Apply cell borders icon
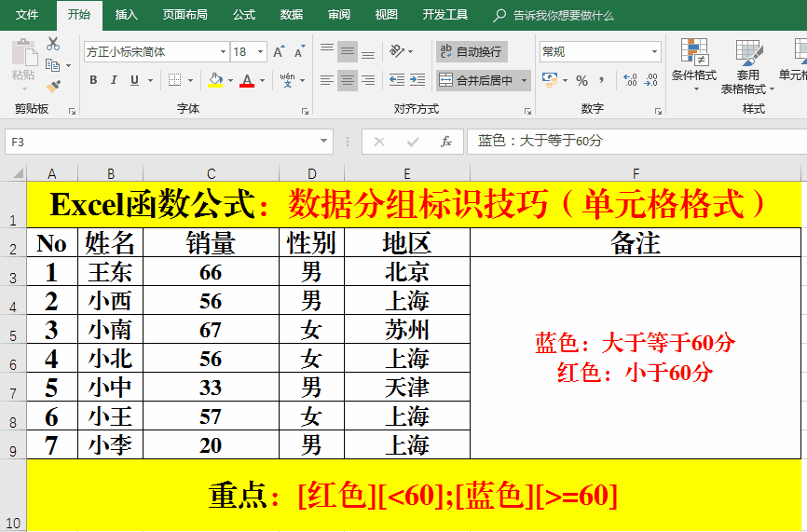 (x=174, y=80)
